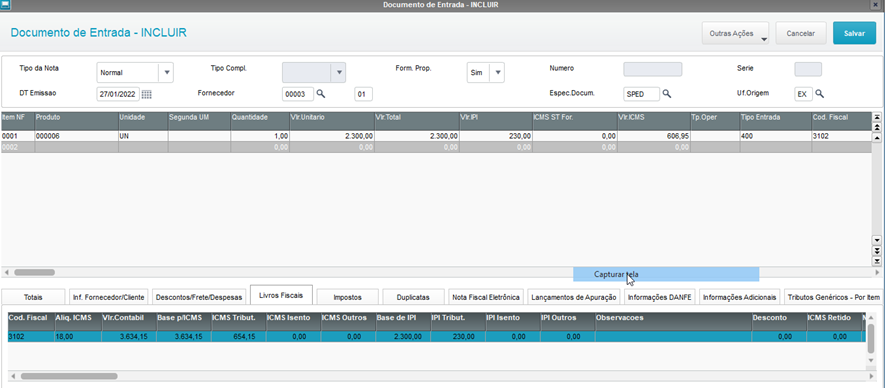This screenshot has height=388, width=886.
Task: Click the DT Emissao date field
Action: click(x=118, y=94)
